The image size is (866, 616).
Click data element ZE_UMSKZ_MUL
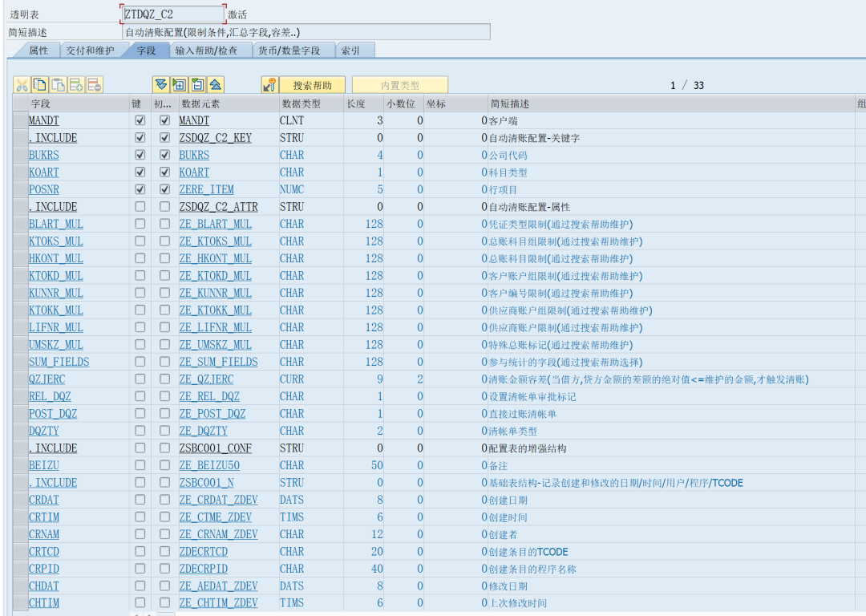(216, 345)
